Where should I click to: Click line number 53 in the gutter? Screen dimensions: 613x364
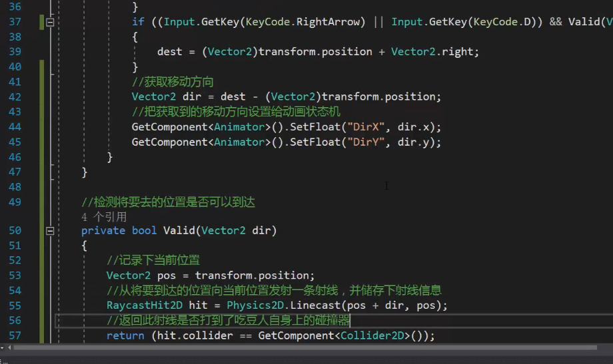click(15, 275)
